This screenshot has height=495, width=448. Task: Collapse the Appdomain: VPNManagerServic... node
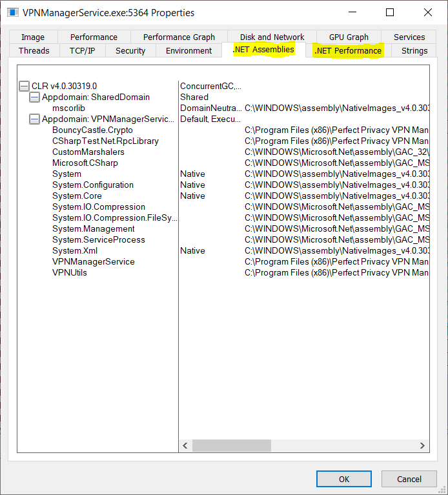click(x=34, y=119)
